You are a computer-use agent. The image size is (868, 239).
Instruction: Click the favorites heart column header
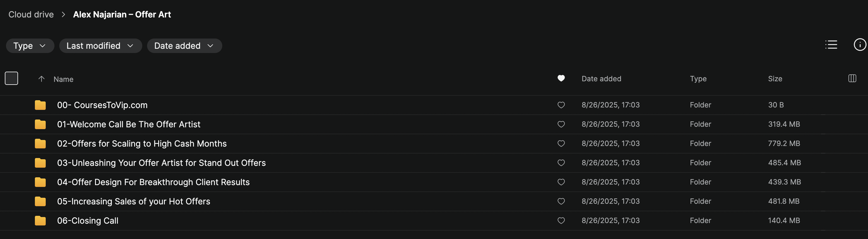(561, 79)
